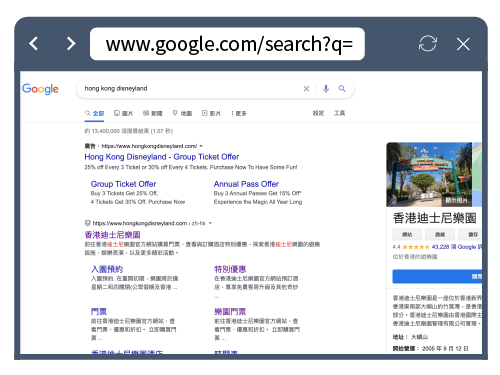This screenshot has height=375, width=500.
Task: Go forward with the browser forward arrow
Action: coord(71,44)
